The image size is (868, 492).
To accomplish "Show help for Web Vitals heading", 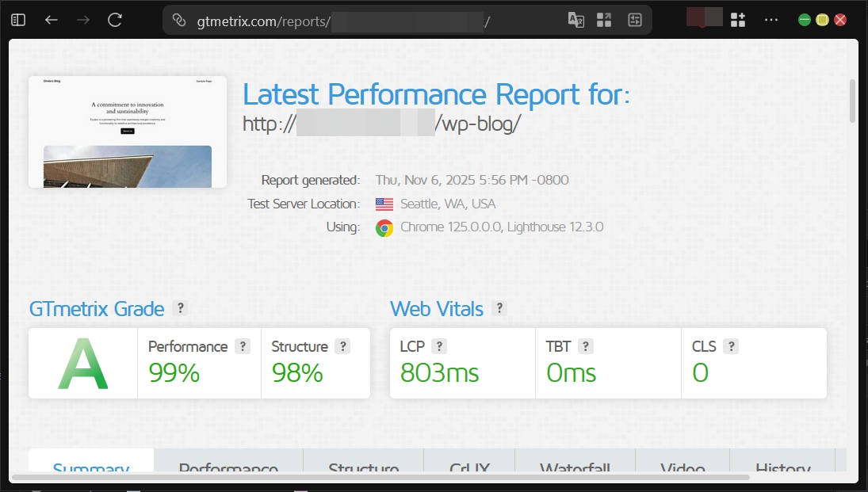I will [499, 308].
